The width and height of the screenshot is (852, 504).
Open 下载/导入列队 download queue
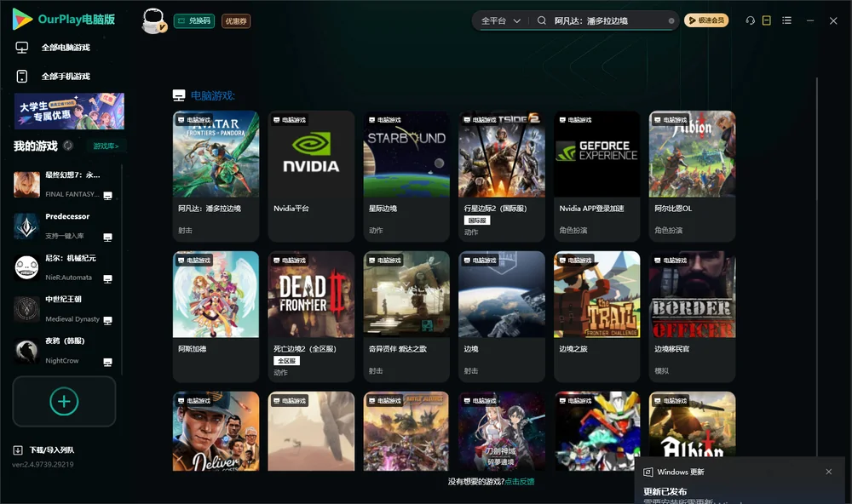(52, 450)
